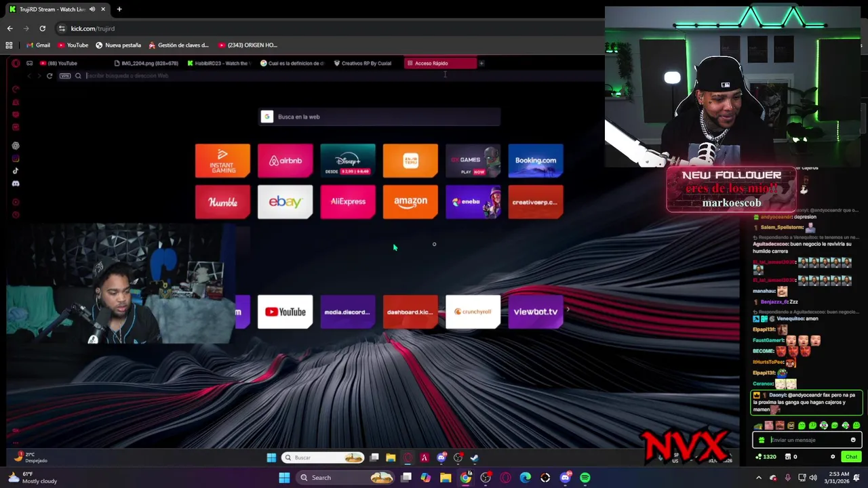The width and height of the screenshot is (868, 488).
Task: Click the Windows taskbar Search box
Action: pos(347,478)
